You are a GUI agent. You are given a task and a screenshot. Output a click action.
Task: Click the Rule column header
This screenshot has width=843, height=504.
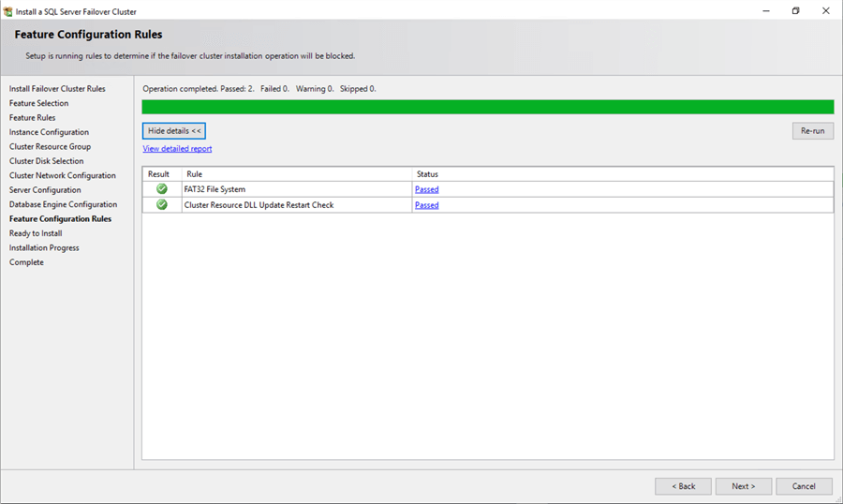pos(297,174)
